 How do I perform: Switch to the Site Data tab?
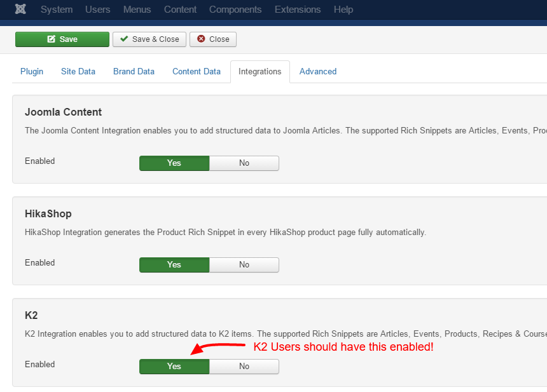click(78, 71)
